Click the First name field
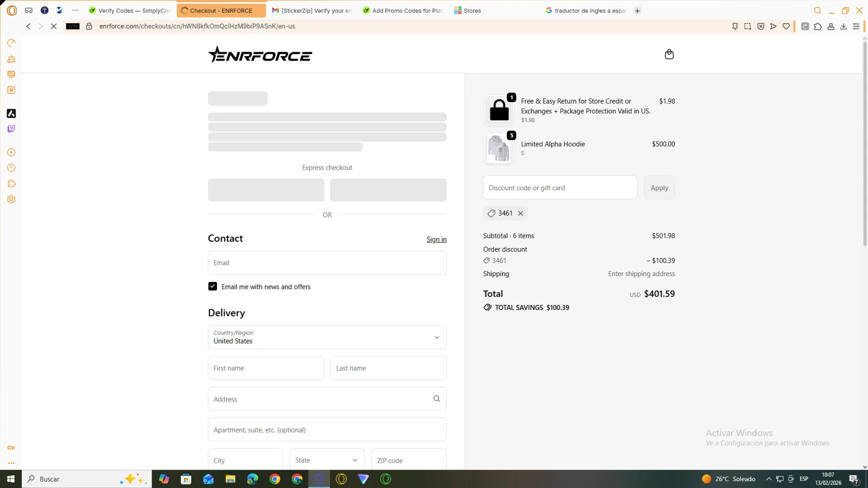 point(266,368)
